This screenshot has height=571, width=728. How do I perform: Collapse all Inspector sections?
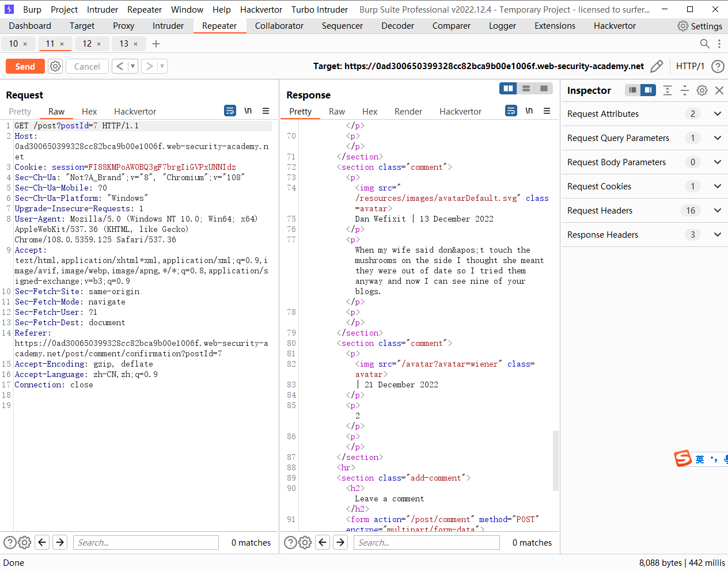coord(685,90)
